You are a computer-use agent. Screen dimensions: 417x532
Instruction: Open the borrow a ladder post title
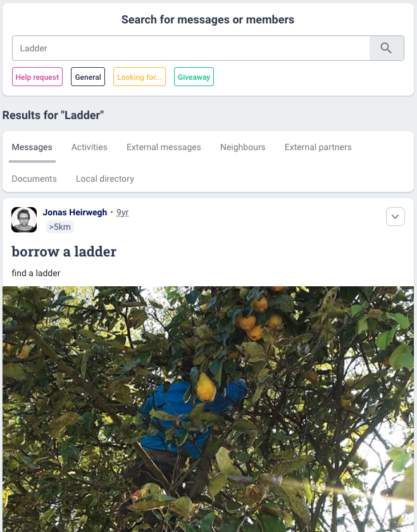64,251
